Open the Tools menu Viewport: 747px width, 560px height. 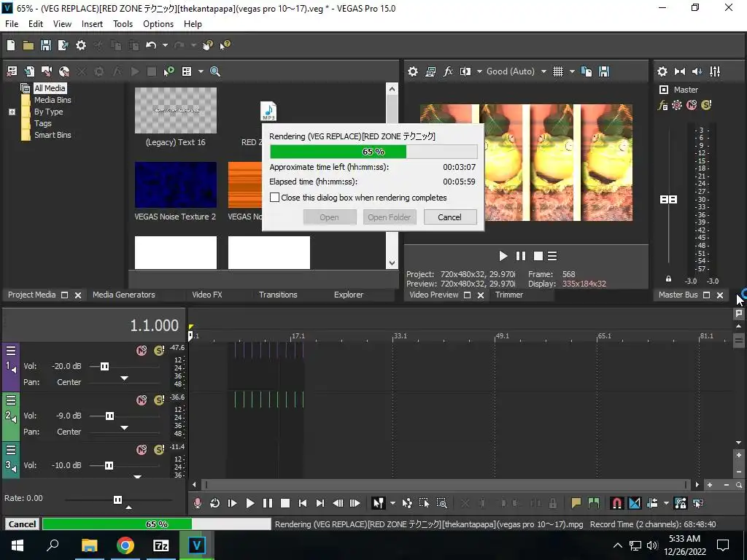pyautogui.click(x=123, y=24)
